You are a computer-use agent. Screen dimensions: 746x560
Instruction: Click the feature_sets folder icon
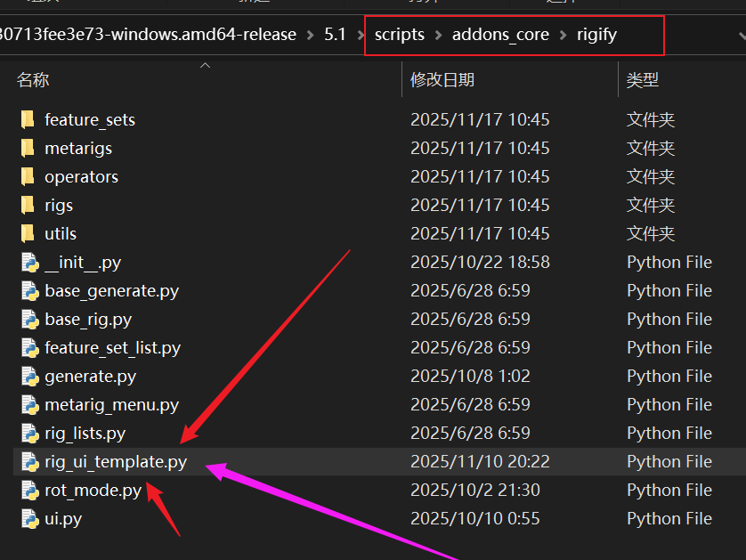pos(28,119)
